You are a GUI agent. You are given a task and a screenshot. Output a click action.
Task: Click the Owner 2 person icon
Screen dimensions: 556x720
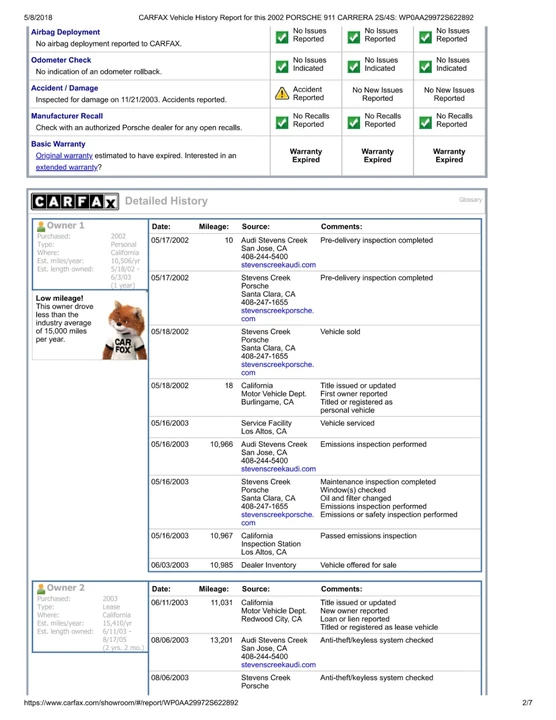[41, 588]
